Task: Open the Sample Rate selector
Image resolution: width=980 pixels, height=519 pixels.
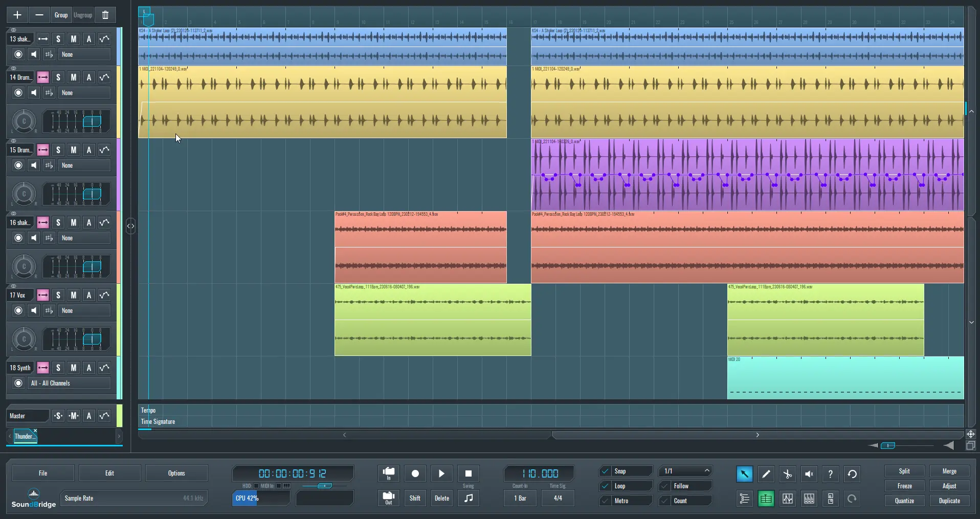Action: [x=133, y=498]
